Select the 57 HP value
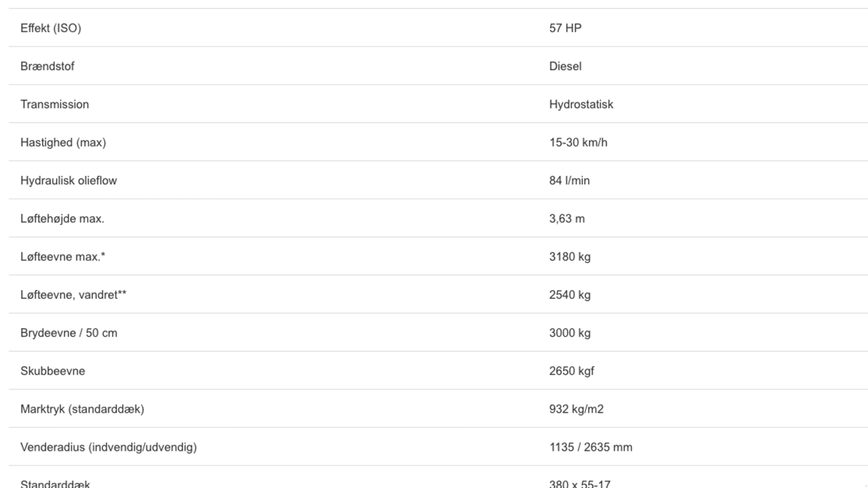868x488 pixels. [565, 28]
